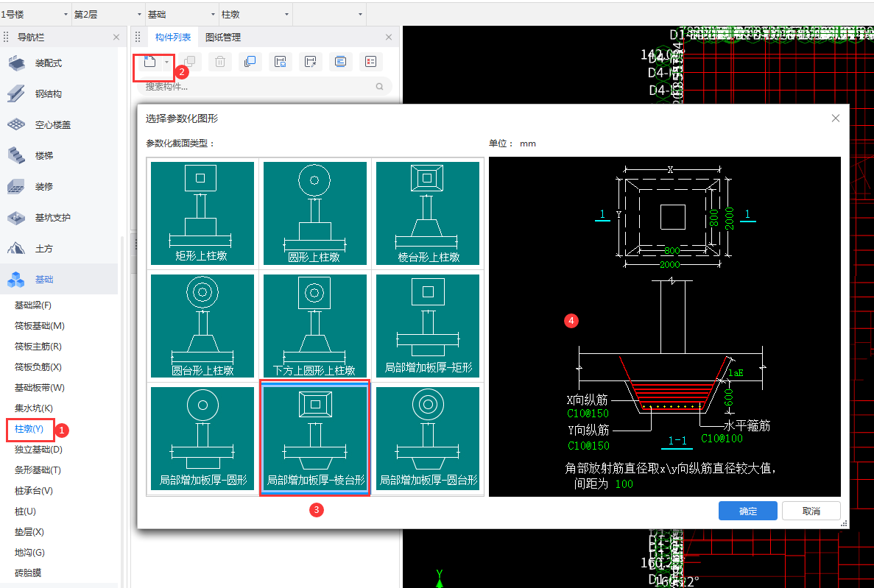Choose the 局部增加板厚-圆台形 thumbnail
Viewport: 874px width, 588px height.
pyautogui.click(x=427, y=439)
